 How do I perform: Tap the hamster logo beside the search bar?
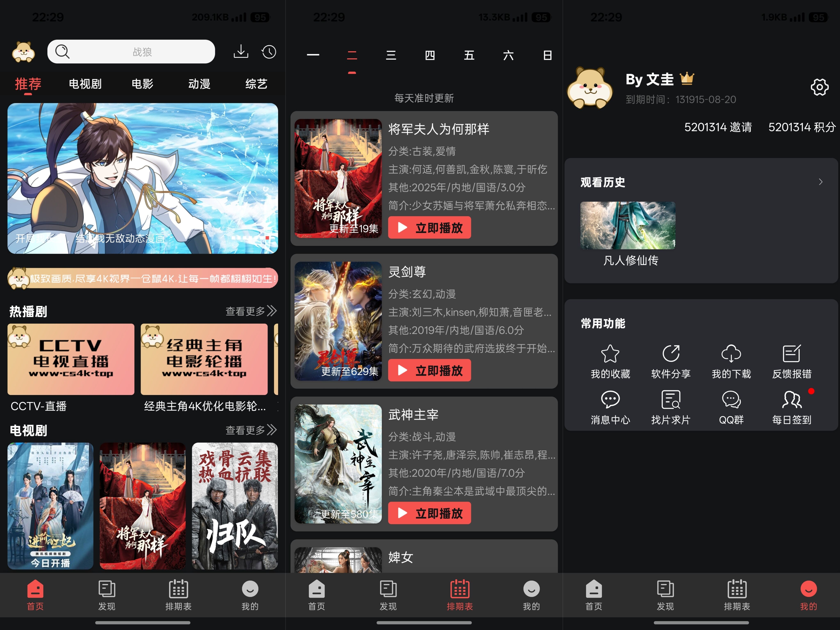click(24, 52)
